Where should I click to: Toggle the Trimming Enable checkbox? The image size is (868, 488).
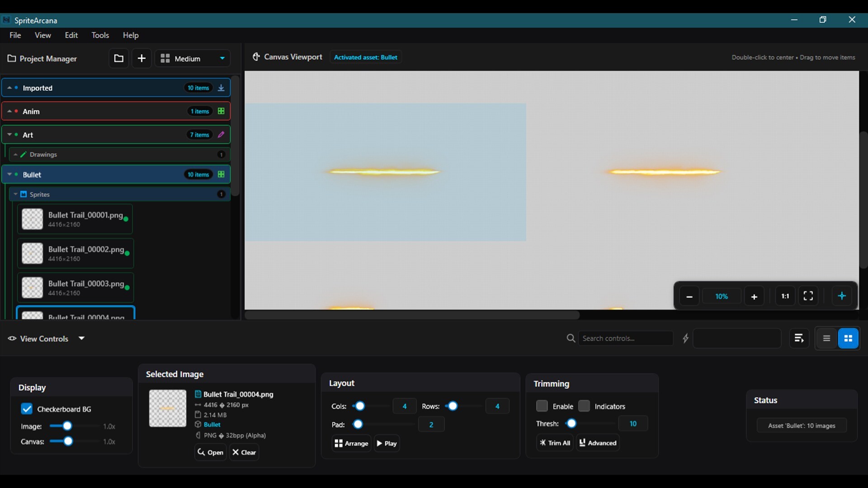pyautogui.click(x=542, y=406)
